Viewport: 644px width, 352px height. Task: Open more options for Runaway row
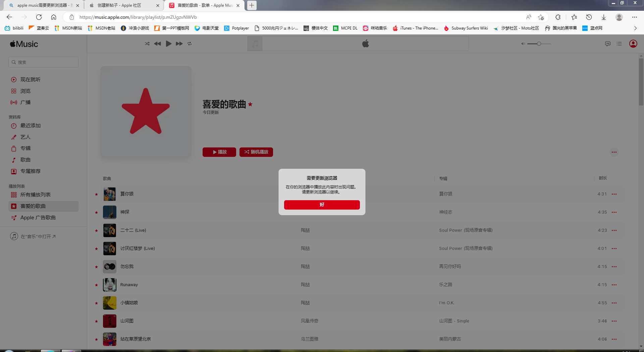[x=614, y=285]
